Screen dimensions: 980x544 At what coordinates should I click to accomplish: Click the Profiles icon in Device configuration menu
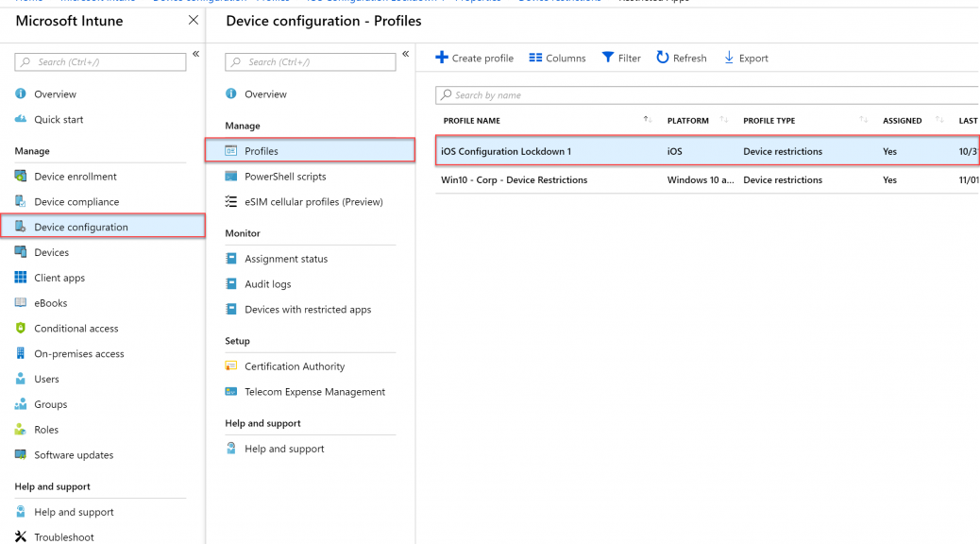(231, 151)
